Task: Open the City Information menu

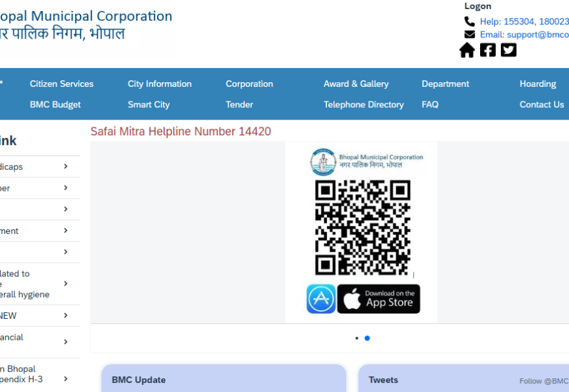Action: (x=160, y=84)
